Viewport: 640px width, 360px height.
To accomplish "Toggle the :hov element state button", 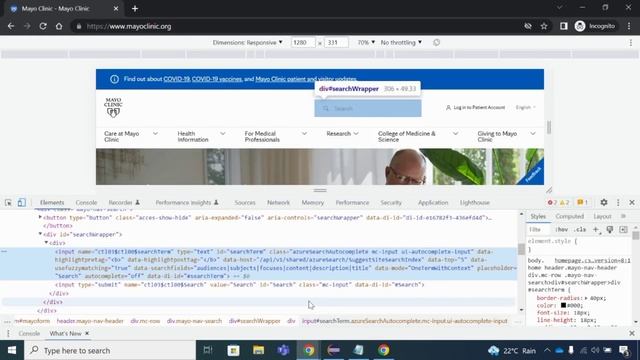I will click(562, 230).
